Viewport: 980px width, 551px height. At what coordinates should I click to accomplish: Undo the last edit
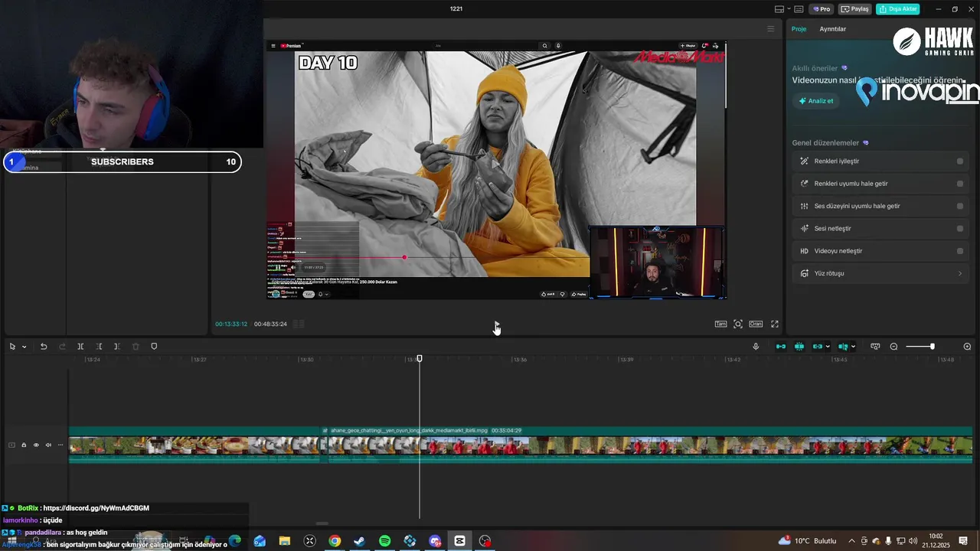coord(44,347)
